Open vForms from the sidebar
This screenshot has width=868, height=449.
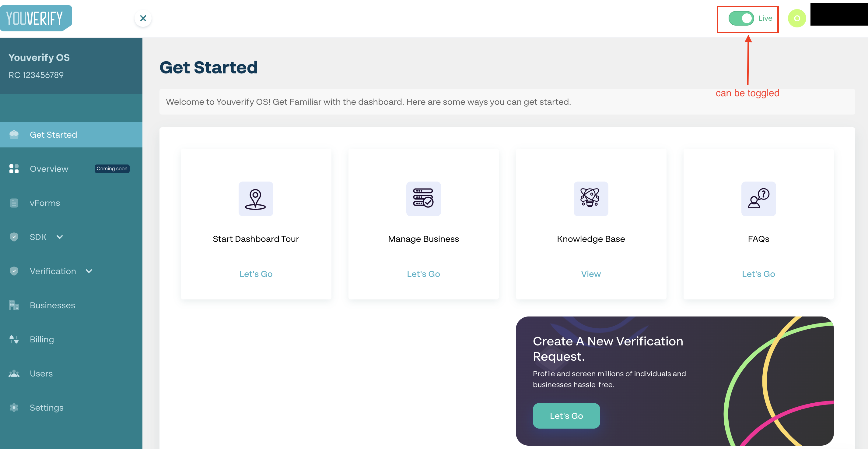[x=45, y=203]
